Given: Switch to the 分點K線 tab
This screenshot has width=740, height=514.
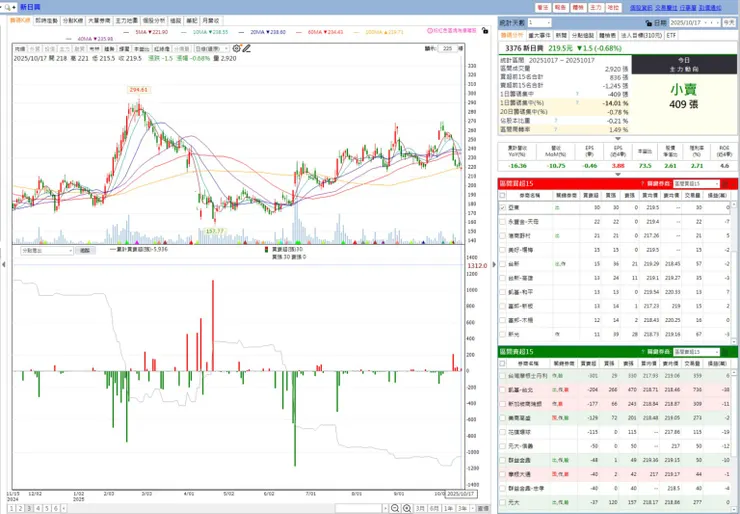Looking at the screenshot, I should 73,21.
